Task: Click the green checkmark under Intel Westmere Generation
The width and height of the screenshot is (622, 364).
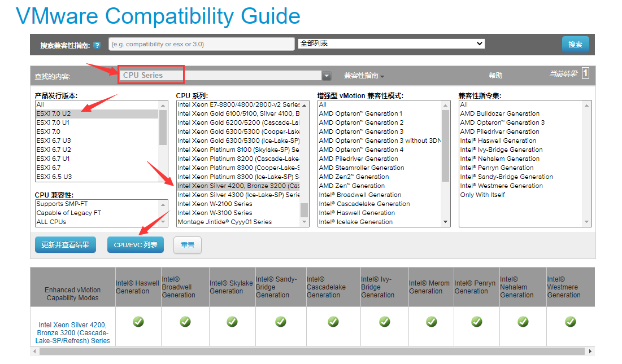Action: tap(571, 322)
